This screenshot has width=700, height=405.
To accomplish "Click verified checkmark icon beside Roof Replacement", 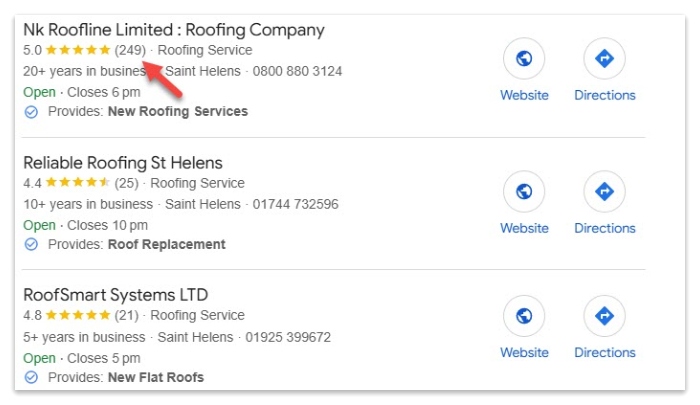I will click(x=31, y=245).
